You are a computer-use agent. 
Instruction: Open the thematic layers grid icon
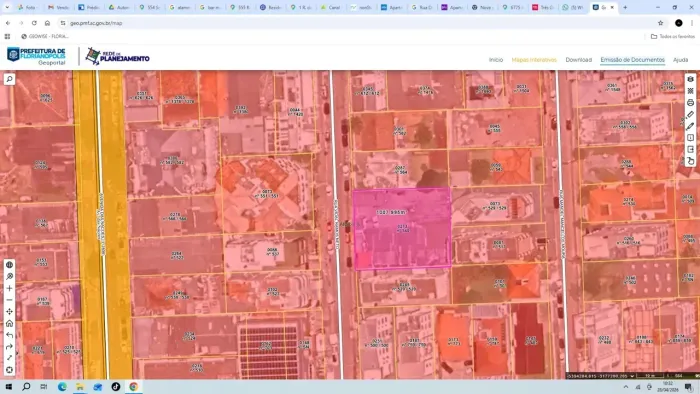[x=691, y=91]
